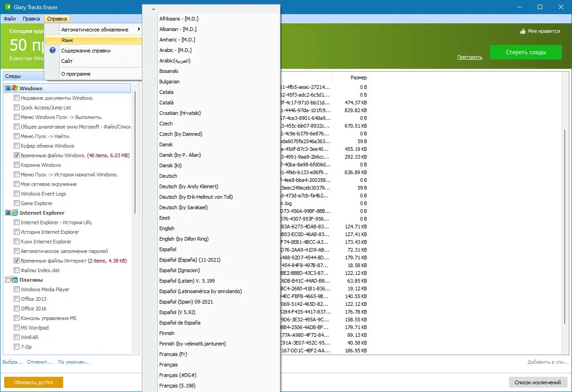
Task: Click the Стереть следы button
Action: (x=526, y=52)
